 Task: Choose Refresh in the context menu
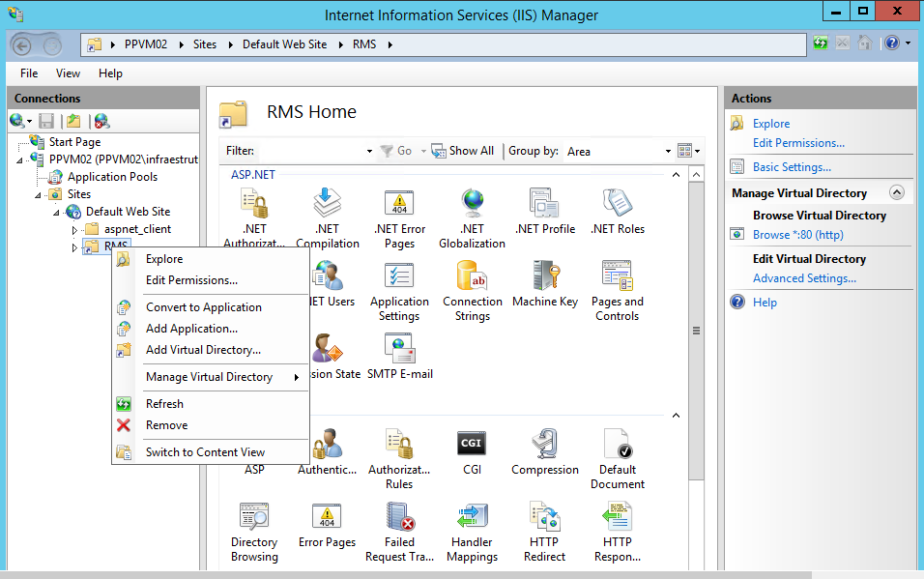[x=211, y=404]
